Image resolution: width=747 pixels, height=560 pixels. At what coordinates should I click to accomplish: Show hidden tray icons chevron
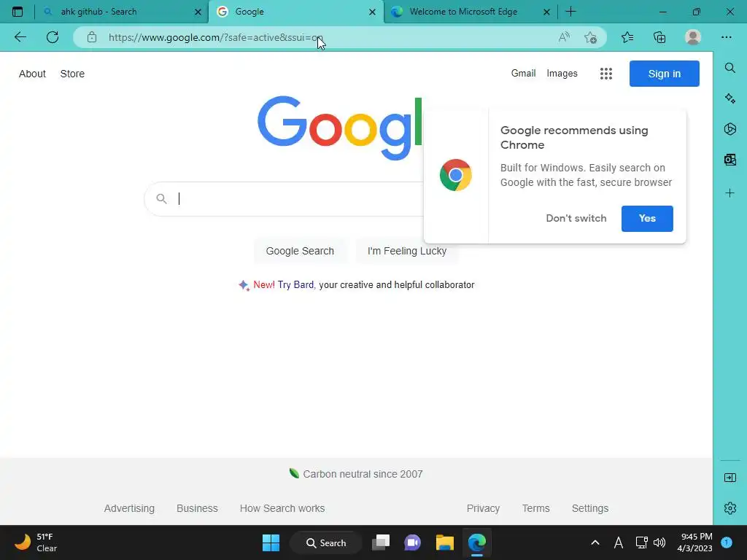[x=595, y=542]
